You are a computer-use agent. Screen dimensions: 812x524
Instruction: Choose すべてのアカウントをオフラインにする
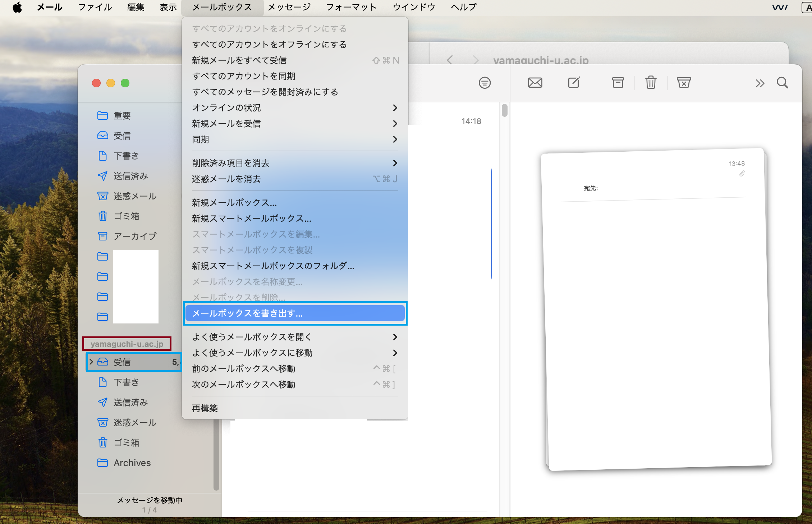pyautogui.click(x=295, y=45)
